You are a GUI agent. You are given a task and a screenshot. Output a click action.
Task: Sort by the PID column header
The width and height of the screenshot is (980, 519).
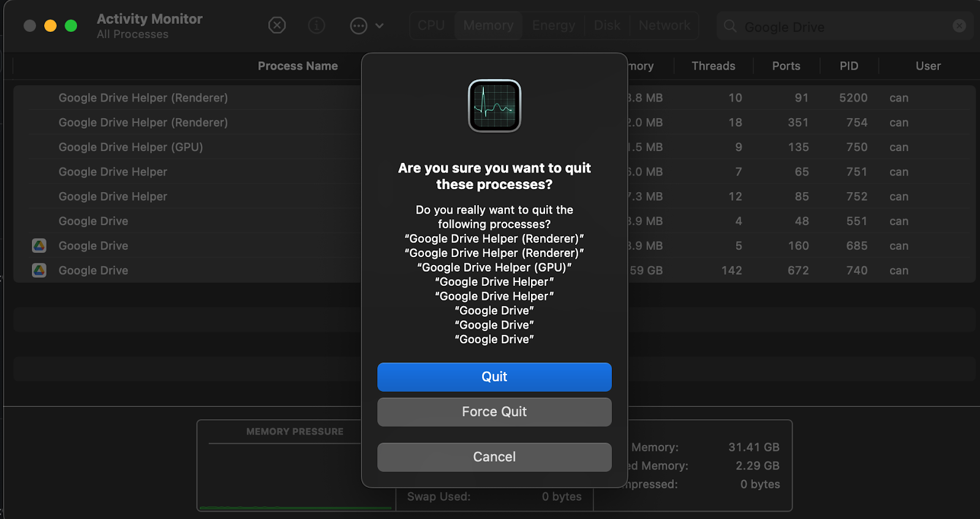click(x=849, y=66)
